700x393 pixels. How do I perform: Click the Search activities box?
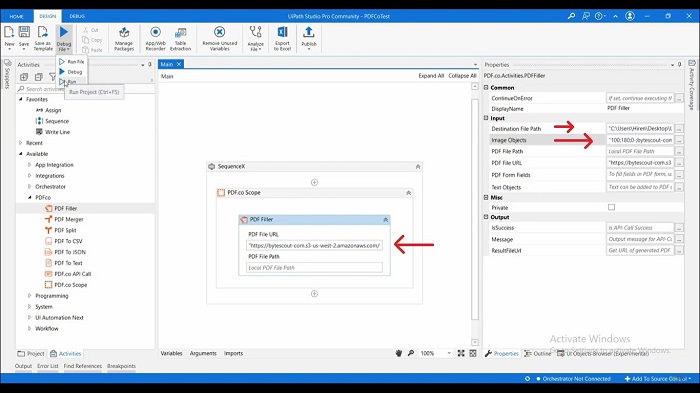(85, 89)
